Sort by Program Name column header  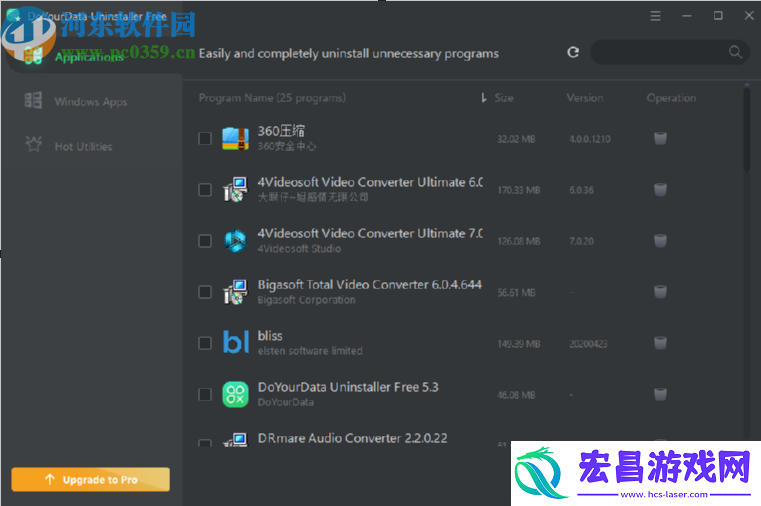[272, 98]
